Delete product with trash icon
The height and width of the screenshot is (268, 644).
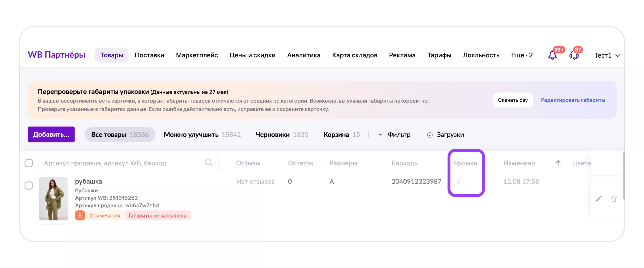[x=614, y=199]
